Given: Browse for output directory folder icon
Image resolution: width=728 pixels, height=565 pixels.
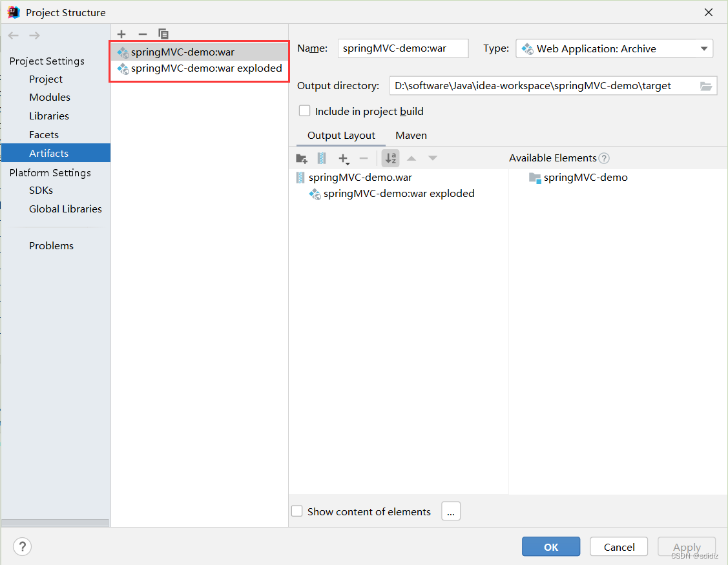Looking at the screenshot, I should 705,86.
